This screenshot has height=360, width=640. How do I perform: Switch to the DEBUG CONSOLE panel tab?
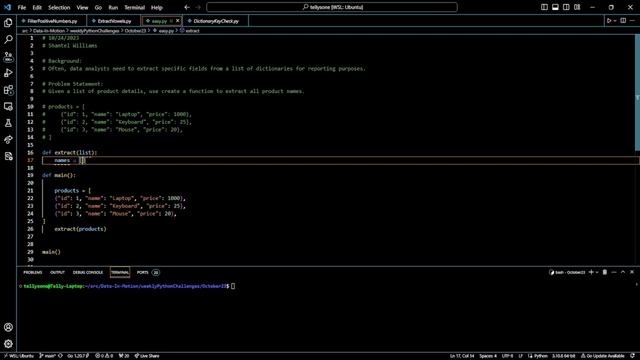click(x=88, y=272)
